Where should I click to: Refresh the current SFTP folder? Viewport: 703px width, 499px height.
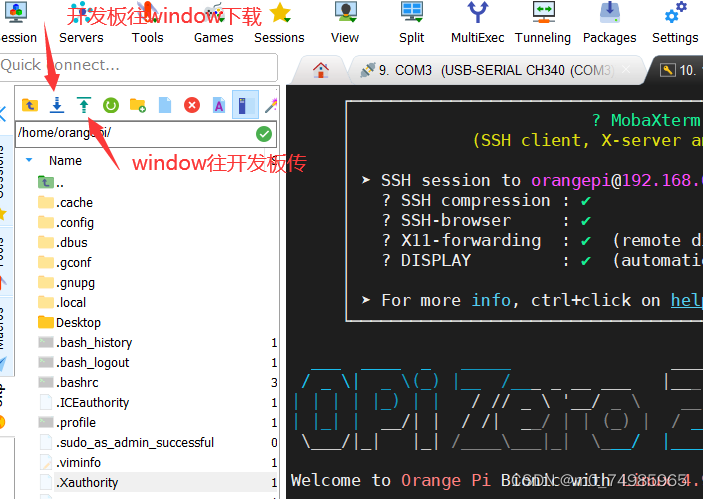click(111, 105)
